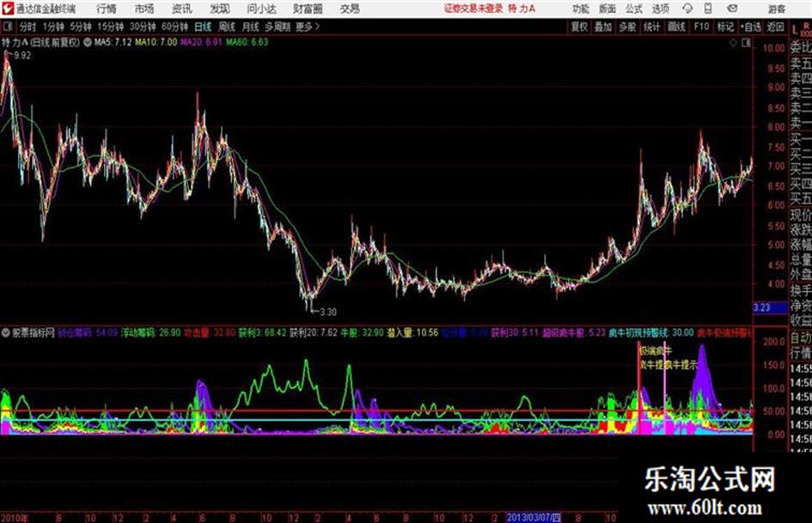Select the 日线 period tab

tap(203, 27)
